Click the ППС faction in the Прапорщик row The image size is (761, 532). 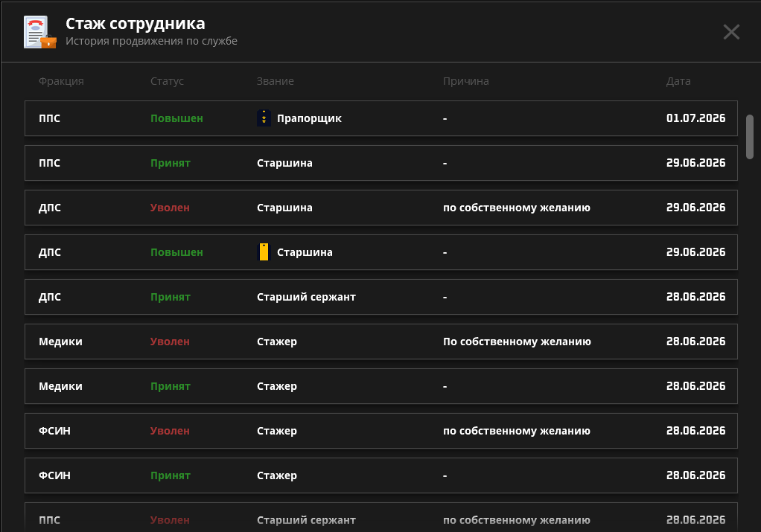pos(49,118)
